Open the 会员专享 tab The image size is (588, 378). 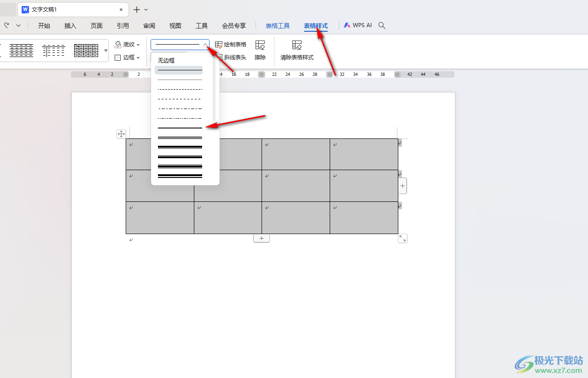[234, 26]
